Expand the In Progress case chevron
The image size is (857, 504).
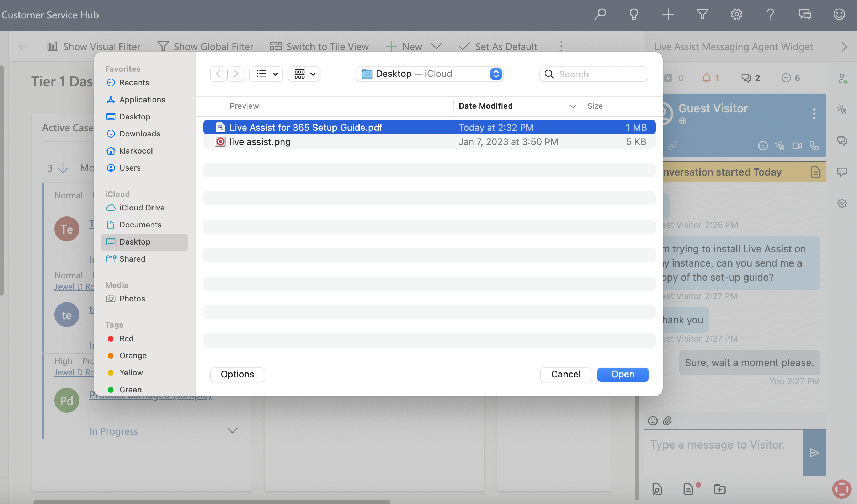pyautogui.click(x=232, y=431)
